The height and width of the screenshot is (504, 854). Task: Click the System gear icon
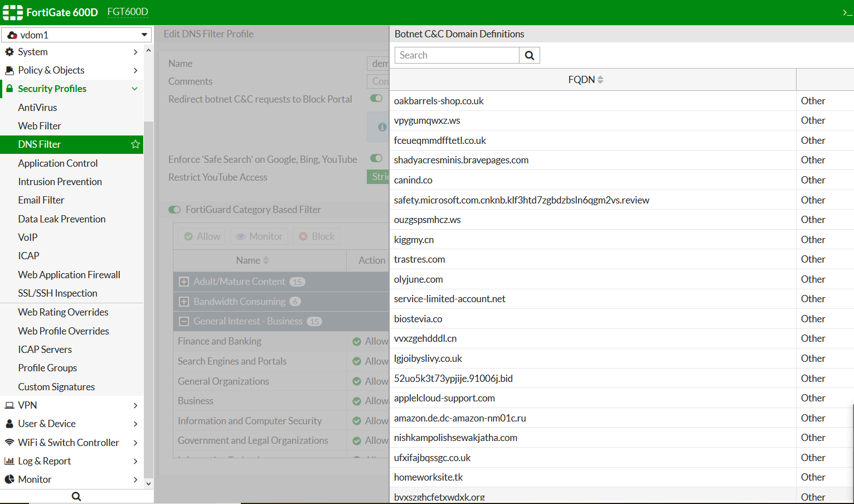[x=9, y=52]
